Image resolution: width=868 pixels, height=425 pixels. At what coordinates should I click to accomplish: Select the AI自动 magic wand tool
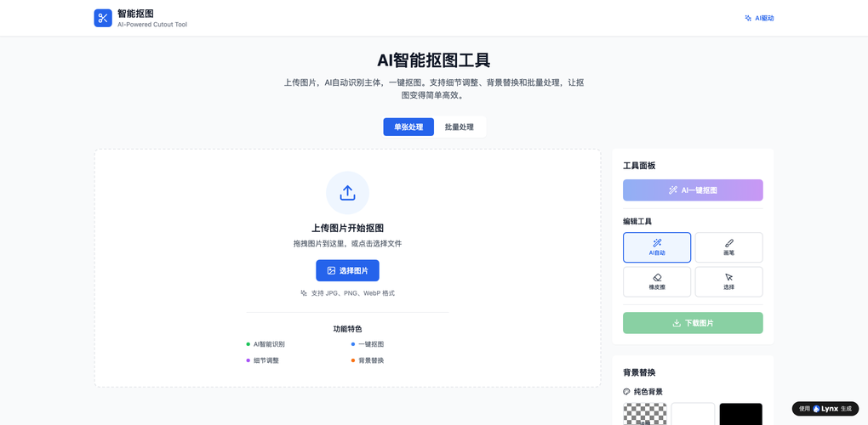click(x=657, y=247)
